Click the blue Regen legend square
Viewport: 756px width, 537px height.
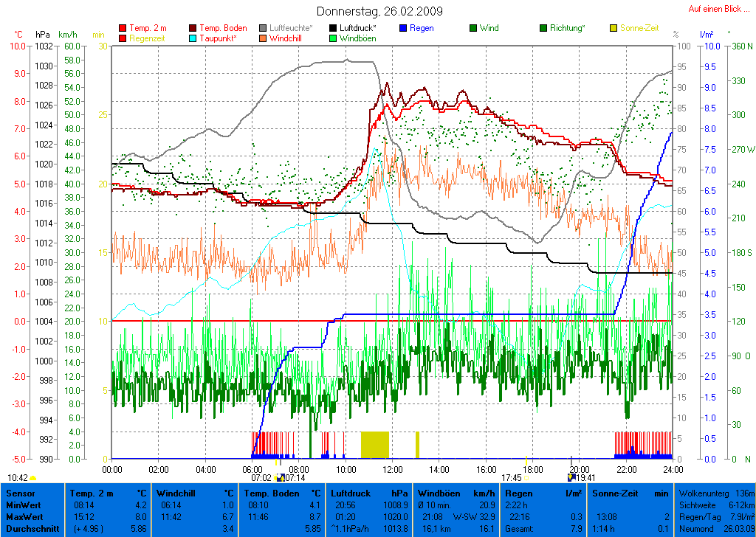[404, 28]
